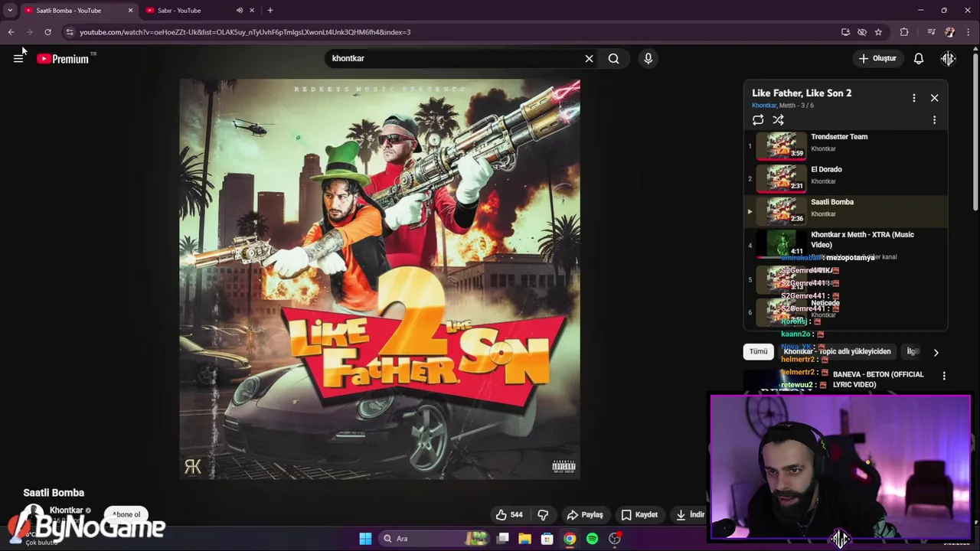980x551 pixels.
Task: Start voice search with microphone icon
Action: (x=648, y=58)
